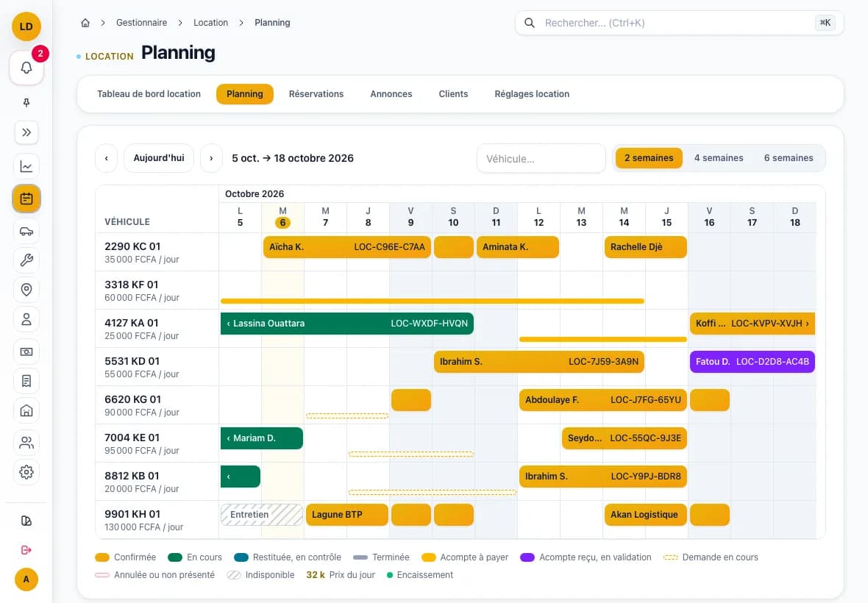Open the single person sidebar icon

point(26,319)
